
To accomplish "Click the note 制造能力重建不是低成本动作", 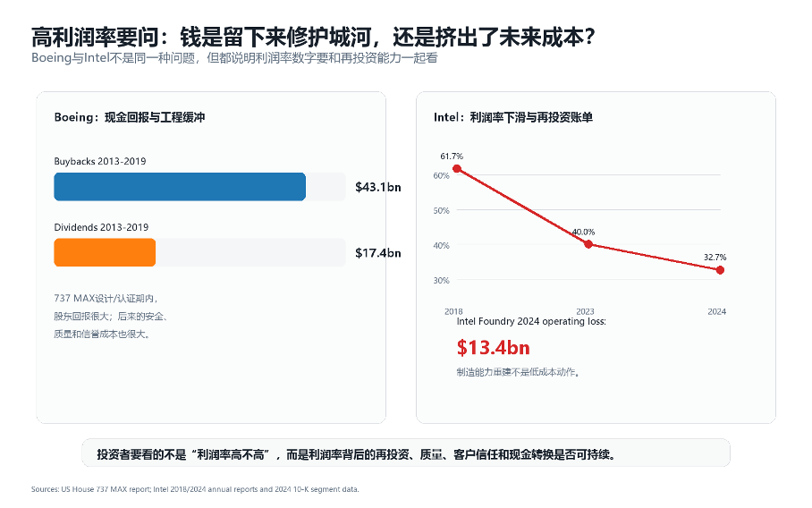I will point(518,372).
